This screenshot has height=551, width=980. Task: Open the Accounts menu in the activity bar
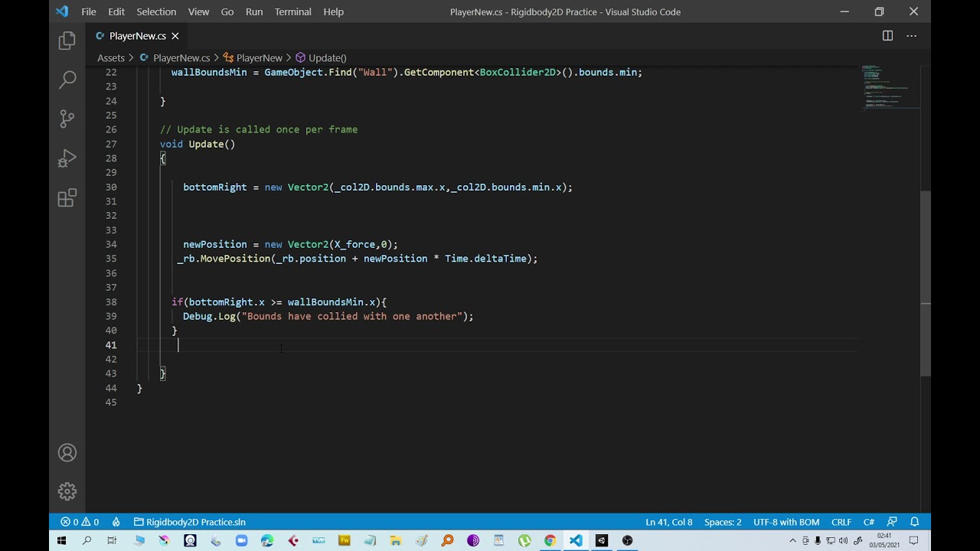click(67, 452)
